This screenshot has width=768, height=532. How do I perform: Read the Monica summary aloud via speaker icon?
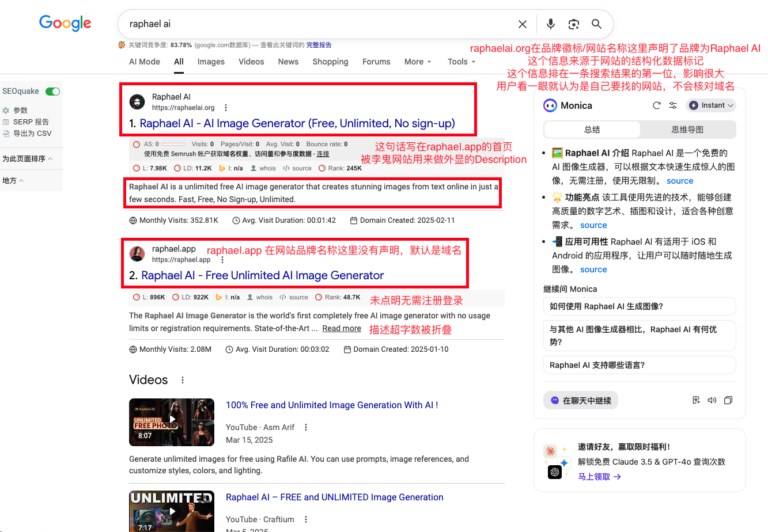click(x=712, y=400)
